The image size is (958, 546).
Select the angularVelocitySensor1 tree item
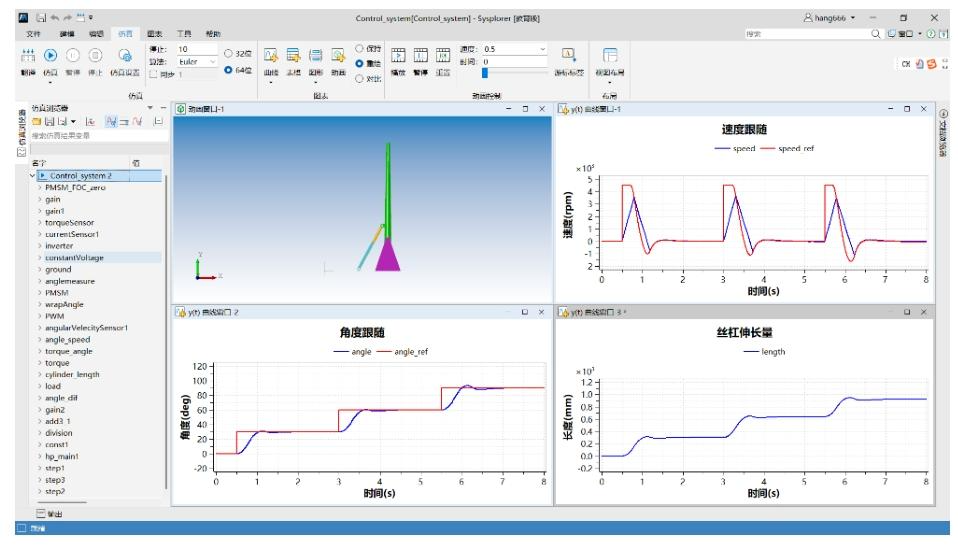point(86,328)
